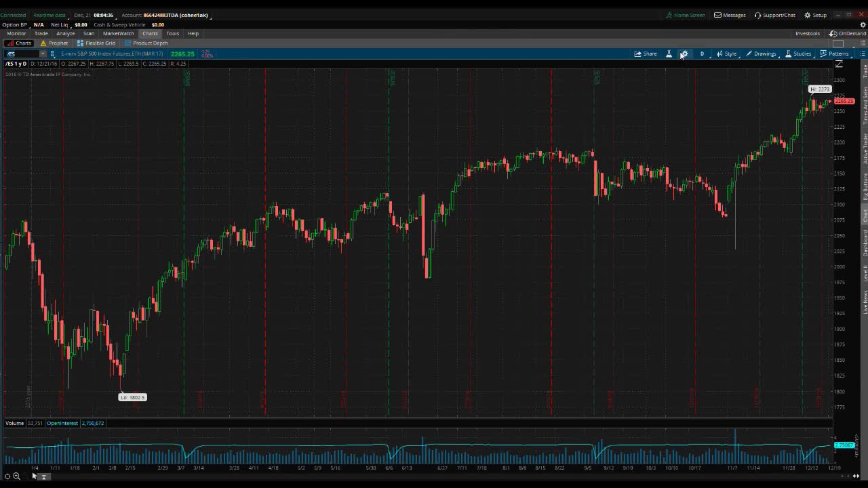Open the chart grid layout selector
Image resolution: width=868 pixels, height=488 pixels.
(x=838, y=43)
